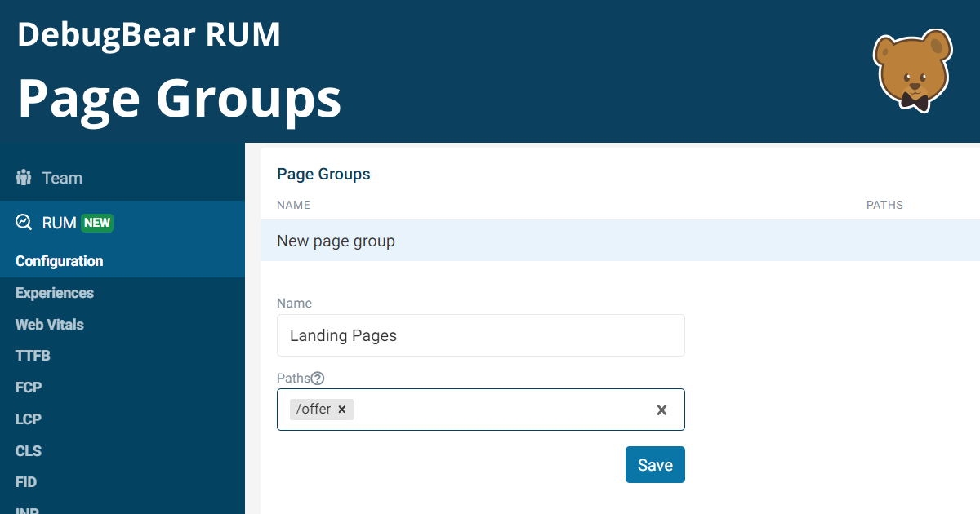
Task: Click the green NEW badge beside RUM
Action: point(97,222)
